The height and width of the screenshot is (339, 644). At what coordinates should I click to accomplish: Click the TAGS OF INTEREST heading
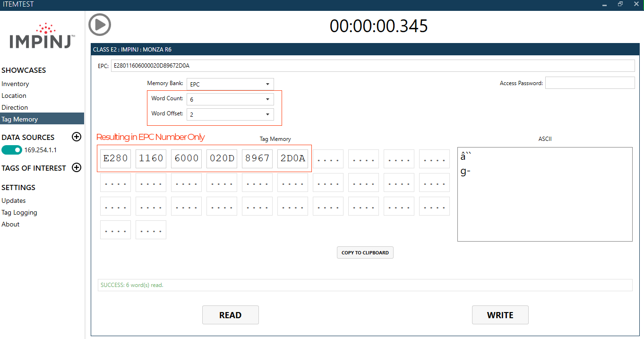(x=34, y=168)
